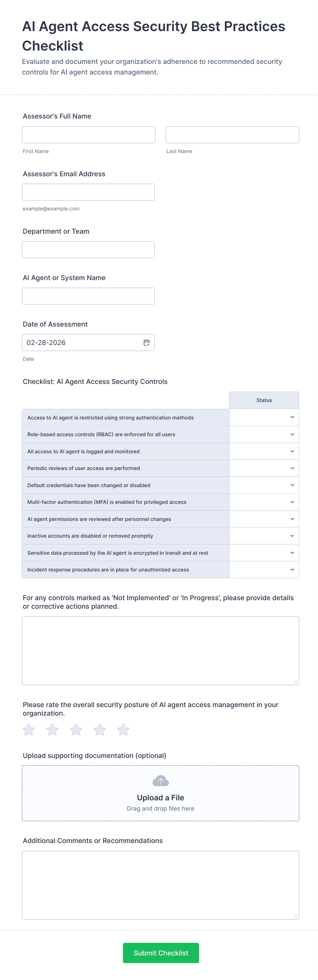318x980 pixels.
Task: Select the second rating star
Action: point(52,730)
